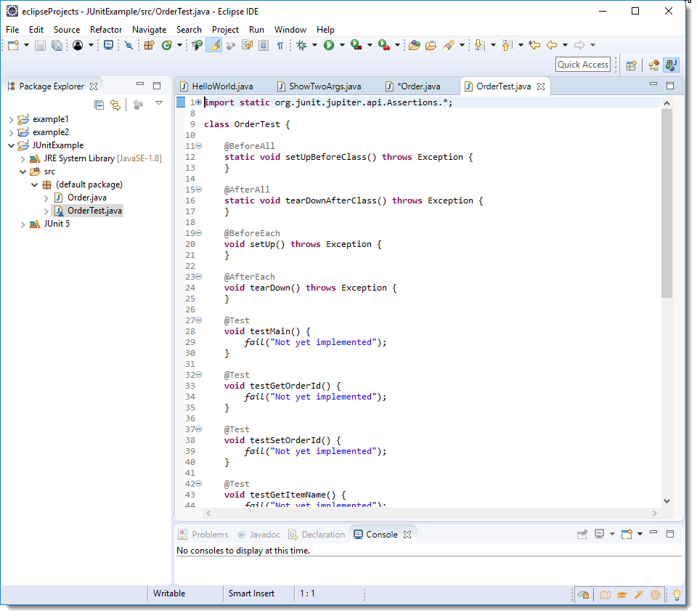Click the green Run button icon
The height and width of the screenshot is (616, 697).
point(329,45)
